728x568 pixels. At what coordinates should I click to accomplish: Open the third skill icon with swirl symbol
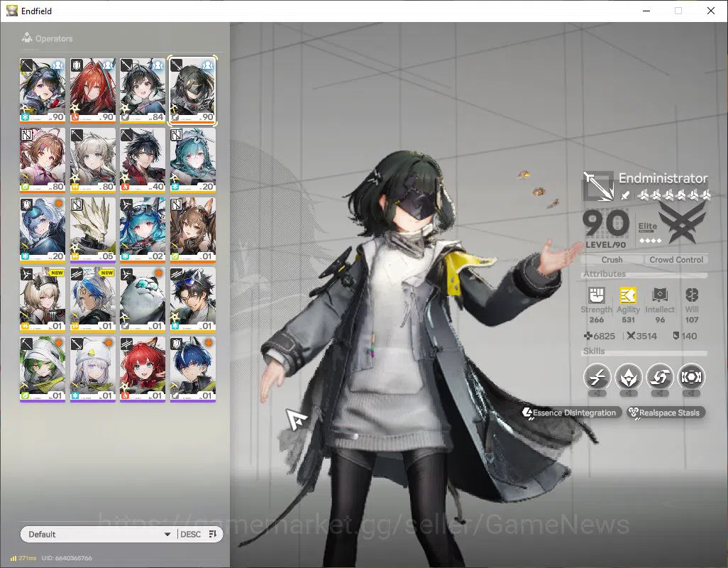pyautogui.click(x=660, y=376)
